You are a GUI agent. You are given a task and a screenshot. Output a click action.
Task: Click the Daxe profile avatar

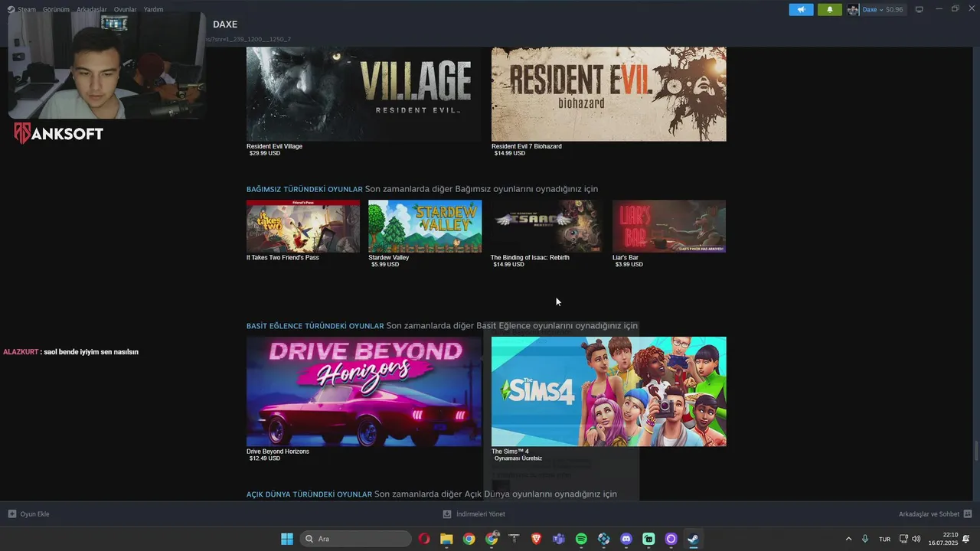click(853, 10)
